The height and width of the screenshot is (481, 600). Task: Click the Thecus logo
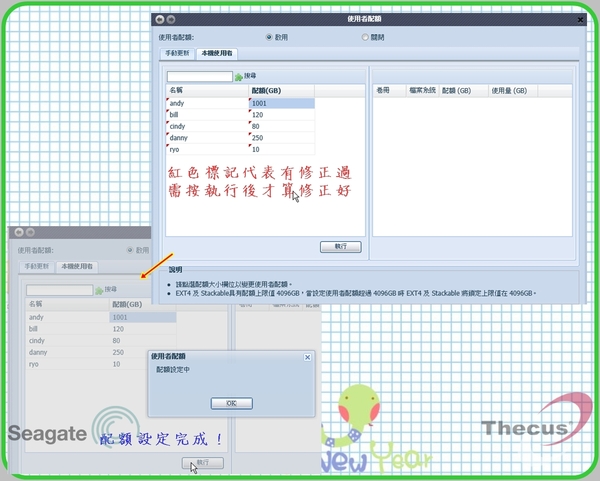tap(526, 428)
